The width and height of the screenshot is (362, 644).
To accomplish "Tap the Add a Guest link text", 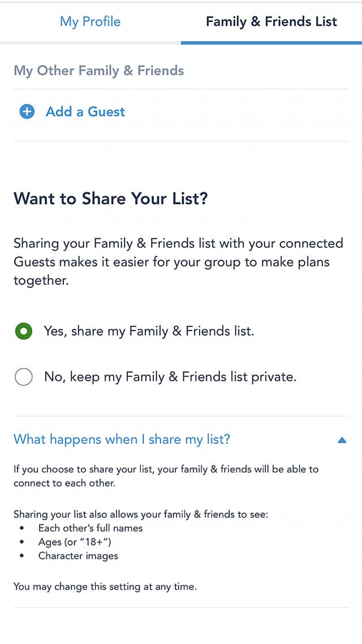I will click(85, 111).
